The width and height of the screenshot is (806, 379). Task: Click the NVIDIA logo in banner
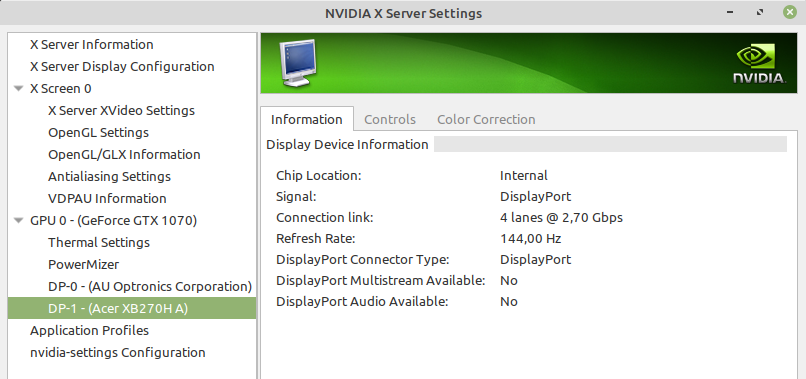pos(759,63)
